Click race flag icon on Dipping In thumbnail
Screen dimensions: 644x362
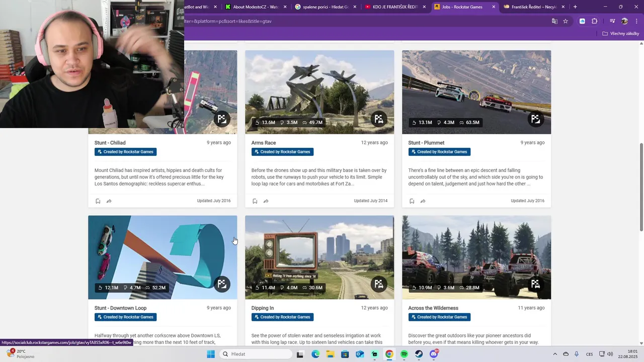click(379, 284)
